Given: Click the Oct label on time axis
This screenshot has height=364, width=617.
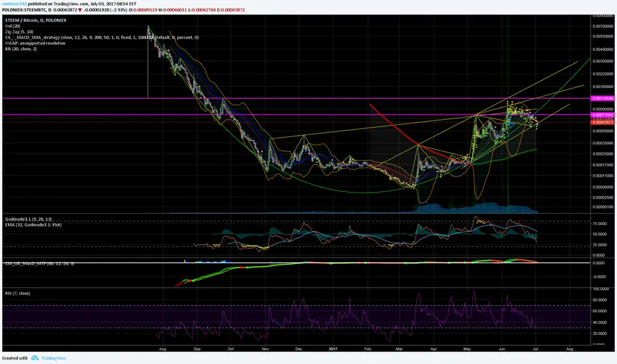Looking at the screenshot, I should [230, 349].
